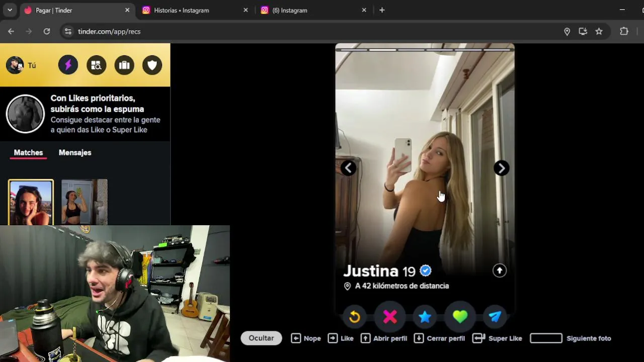Image resolution: width=644 pixels, height=362 pixels.
Task: Open the safety shield icon
Action: [152, 65]
